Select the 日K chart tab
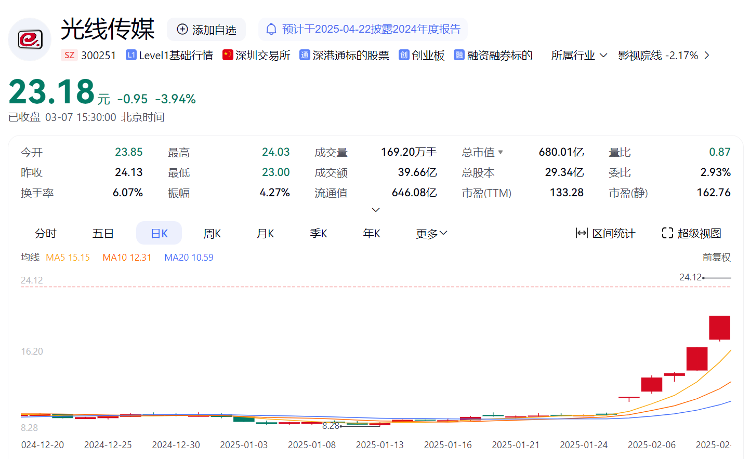750x459 pixels. [159, 233]
